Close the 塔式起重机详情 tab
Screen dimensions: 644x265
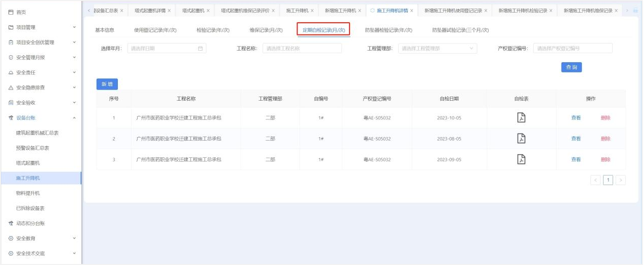pos(169,11)
